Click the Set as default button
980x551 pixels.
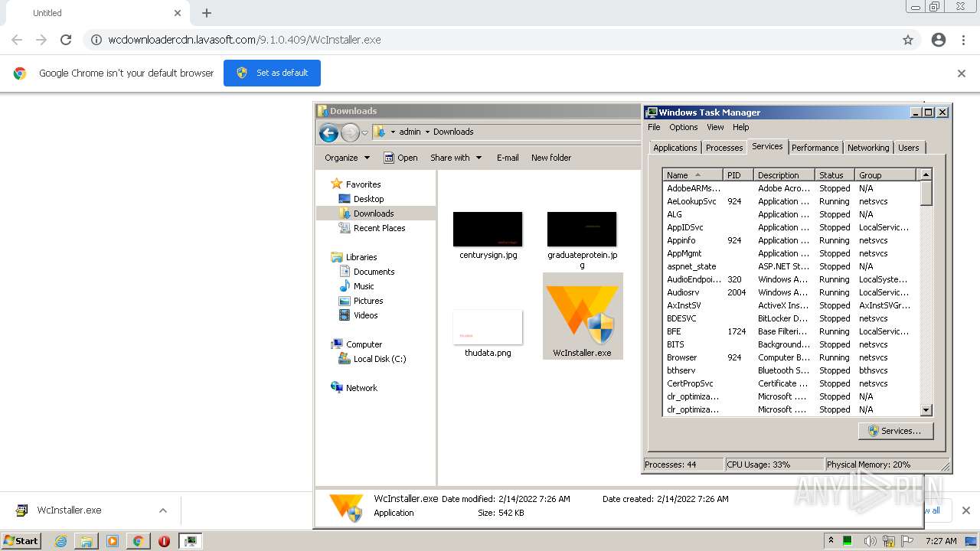272,73
